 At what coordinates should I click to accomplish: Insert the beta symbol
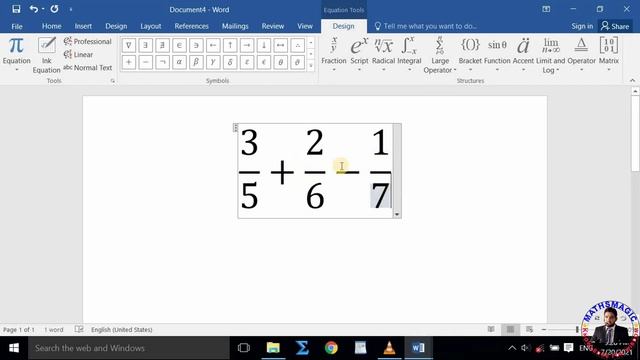pyautogui.click(x=196, y=62)
